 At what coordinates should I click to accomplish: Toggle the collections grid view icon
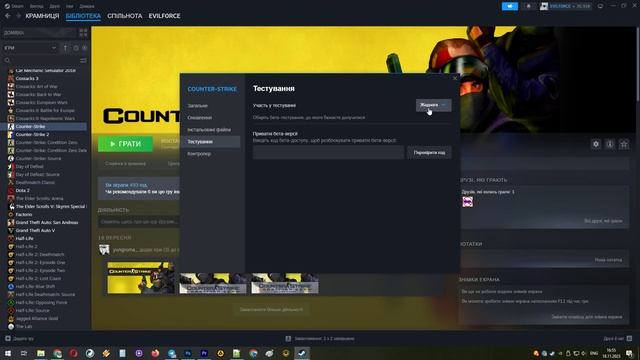click(83, 33)
